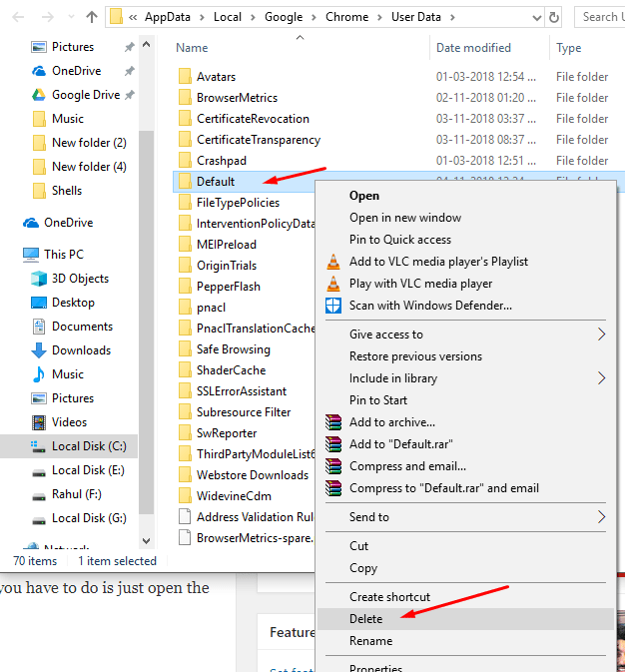Select 3D Objects under This PC
This screenshot has width=625, height=672.
(80, 279)
